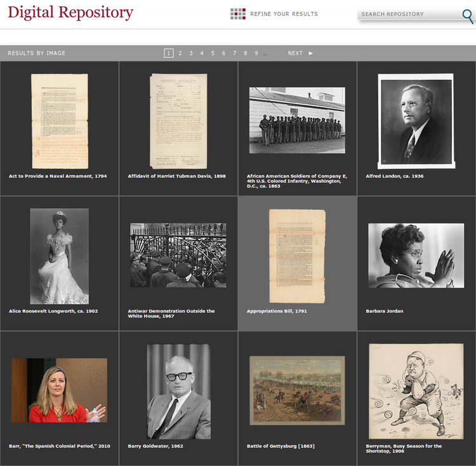This screenshot has width=476, height=466.
Task: Go to results page 5
Action: point(213,53)
